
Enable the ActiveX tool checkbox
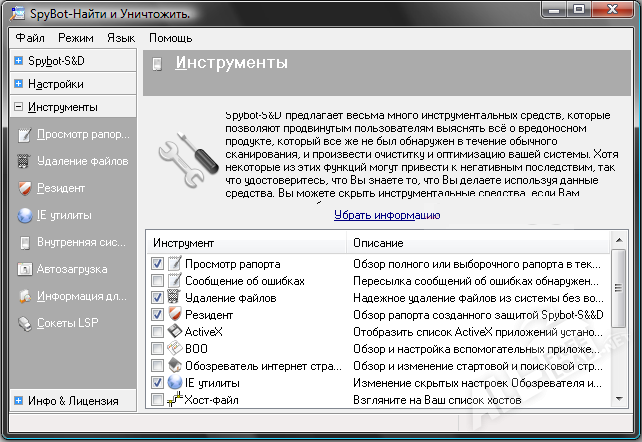click(x=157, y=331)
